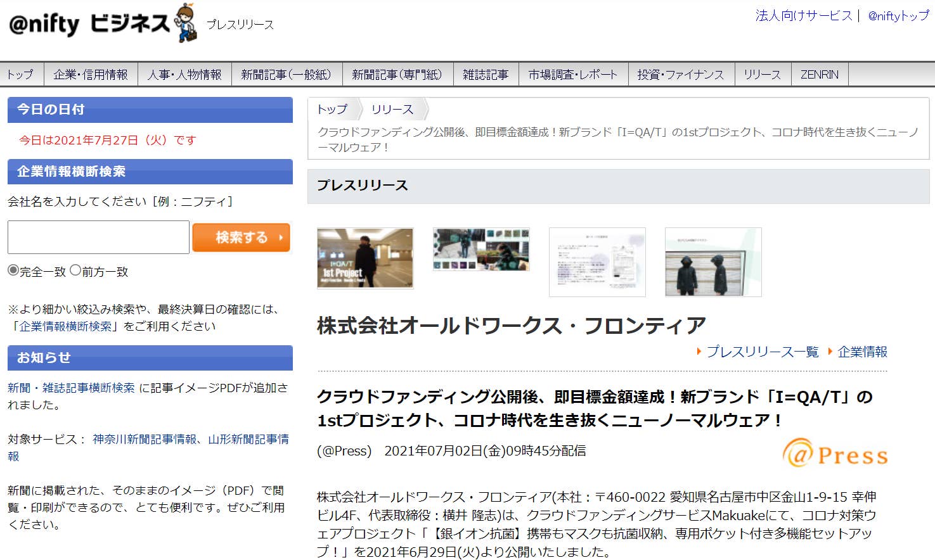Click the company name search field
This screenshot has width=935, height=560.
pos(98,237)
